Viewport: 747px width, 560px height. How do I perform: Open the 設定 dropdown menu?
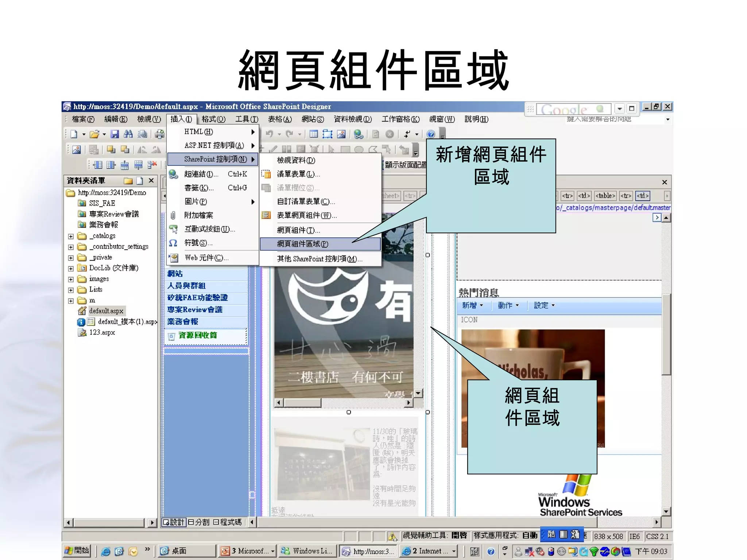[x=544, y=306]
